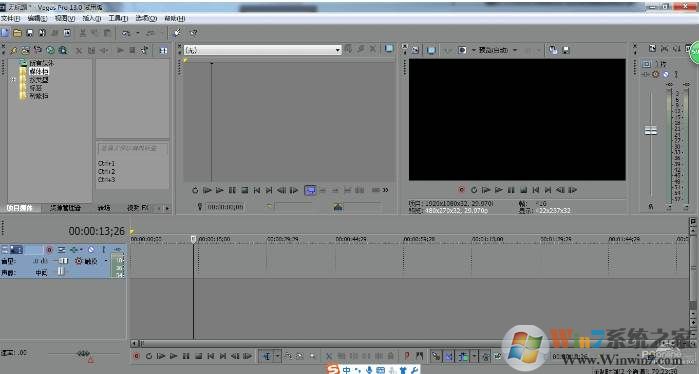The height and width of the screenshot is (374, 699).
Task: Open the 工具(T) menu
Action: pos(118,18)
